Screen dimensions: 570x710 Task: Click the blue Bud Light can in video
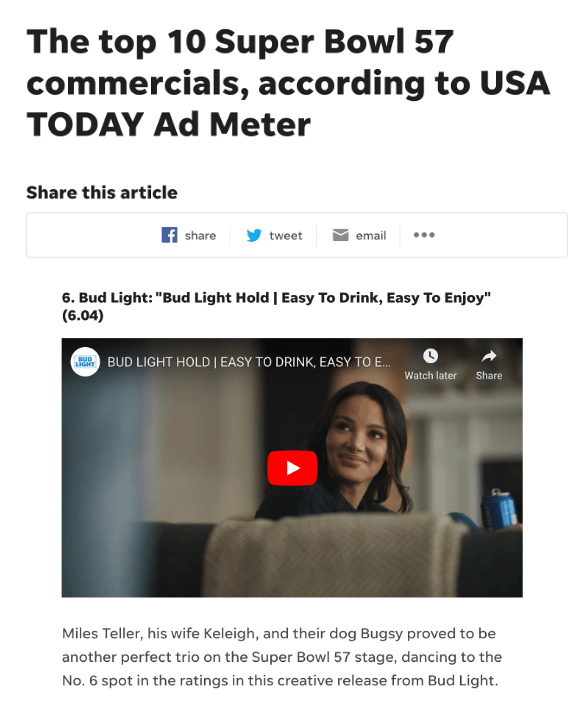pos(499,508)
